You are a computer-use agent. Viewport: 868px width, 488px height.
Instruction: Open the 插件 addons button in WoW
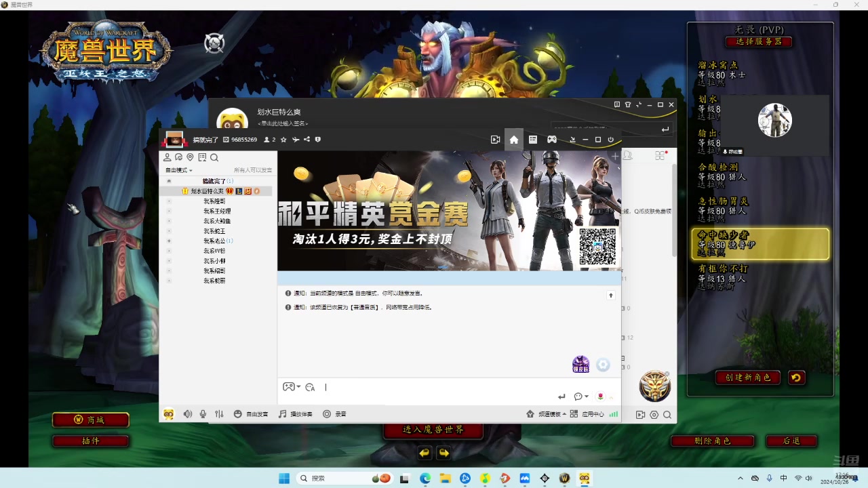pos(91,441)
